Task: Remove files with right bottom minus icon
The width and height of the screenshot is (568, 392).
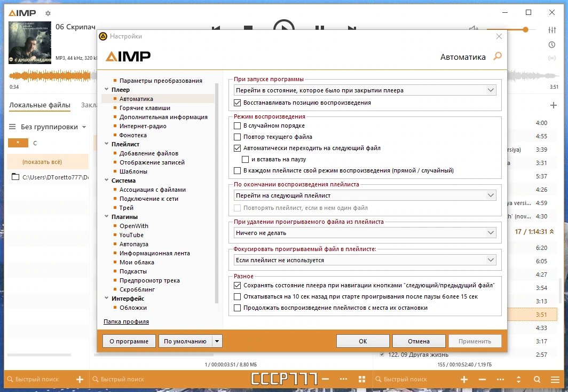Action: click(x=482, y=379)
